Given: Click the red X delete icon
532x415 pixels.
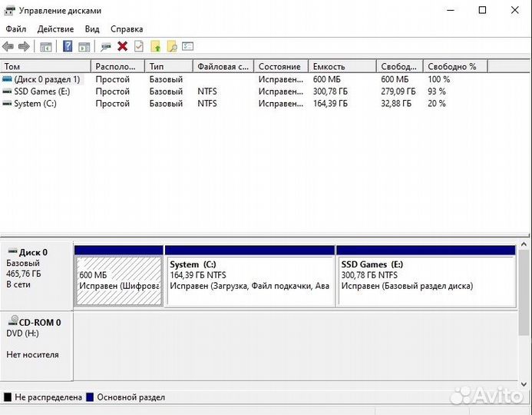Looking at the screenshot, I should pos(123,46).
